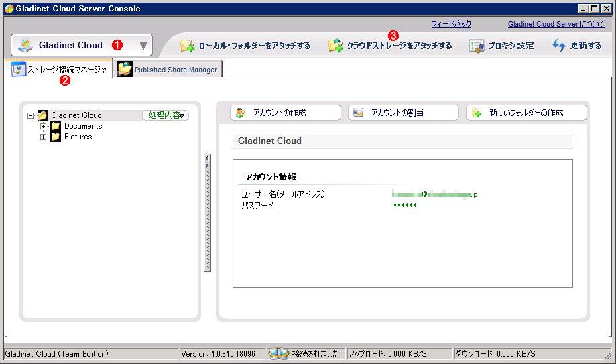Click the アカウント情報 heading
616x364 pixels.
[x=271, y=177]
